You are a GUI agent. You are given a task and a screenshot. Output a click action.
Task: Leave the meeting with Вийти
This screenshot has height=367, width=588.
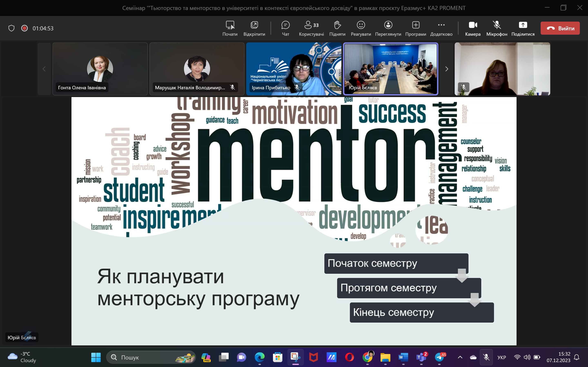pos(560,28)
